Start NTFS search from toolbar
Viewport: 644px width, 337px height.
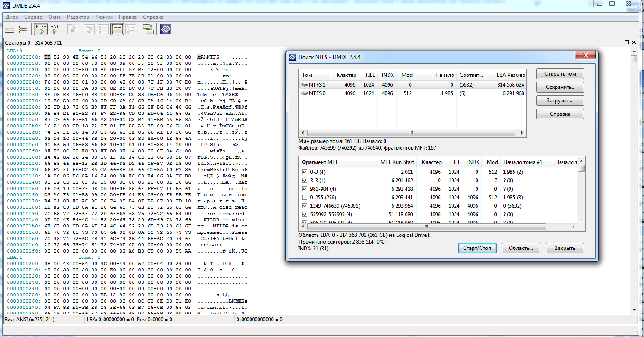(x=41, y=29)
